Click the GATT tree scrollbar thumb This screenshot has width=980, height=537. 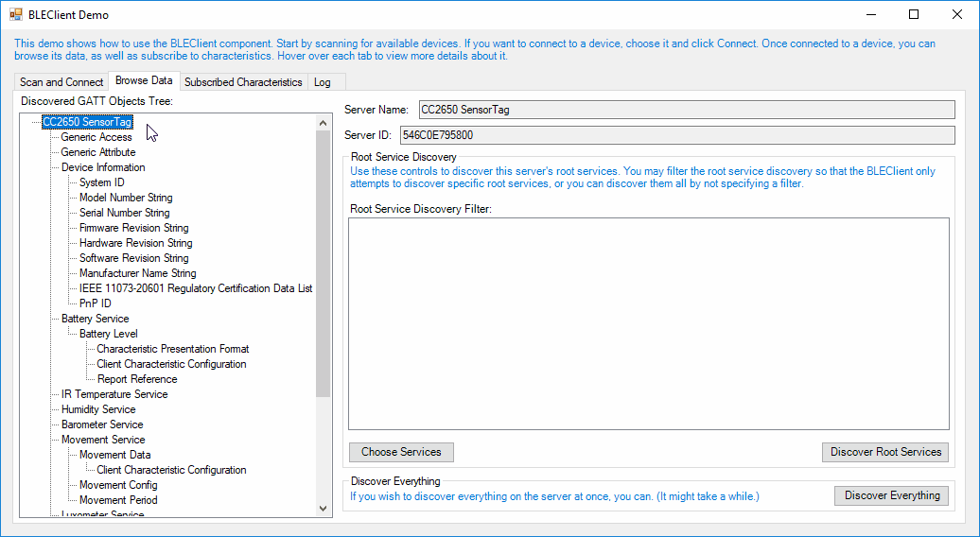click(x=323, y=264)
